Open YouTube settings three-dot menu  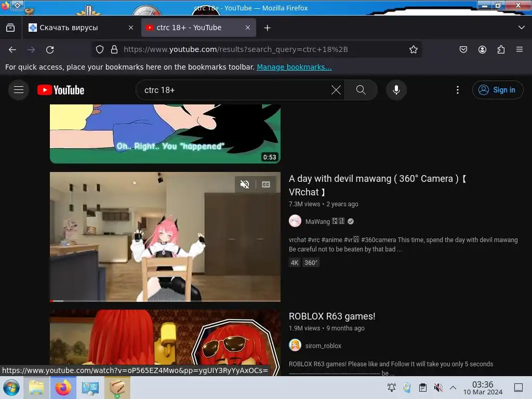tap(458, 90)
